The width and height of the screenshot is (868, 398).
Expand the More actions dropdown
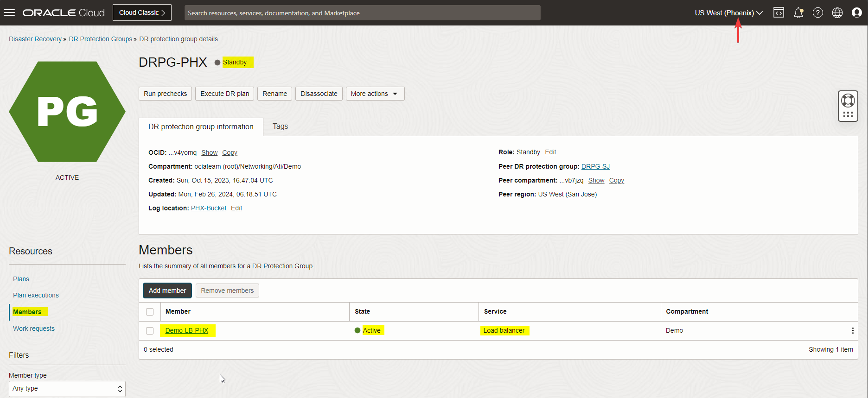(375, 94)
